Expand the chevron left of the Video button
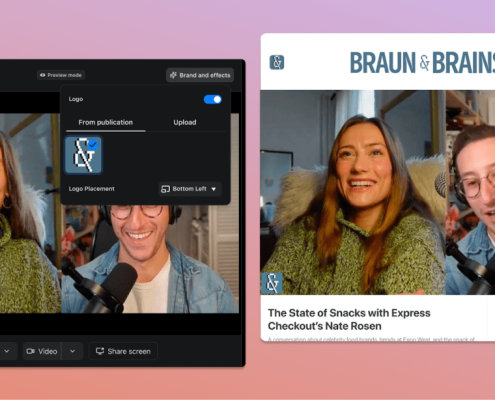495x400 pixels. [7, 351]
